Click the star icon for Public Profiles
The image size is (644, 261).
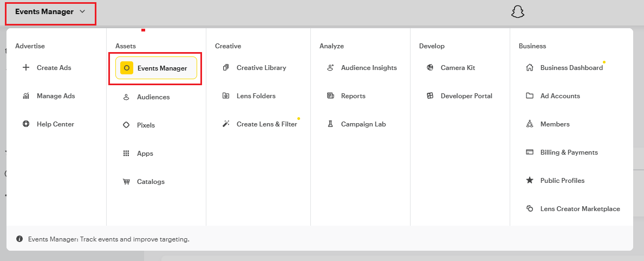tap(530, 180)
